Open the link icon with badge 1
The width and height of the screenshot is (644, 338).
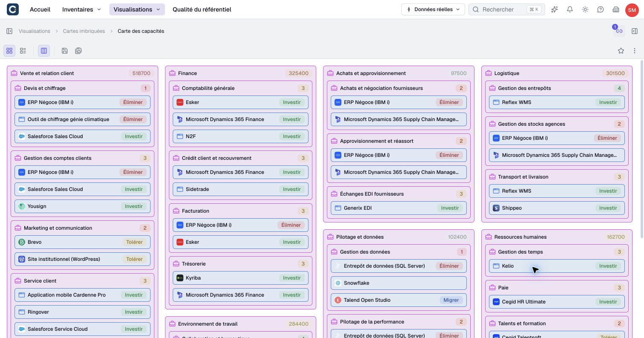pos(619,31)
